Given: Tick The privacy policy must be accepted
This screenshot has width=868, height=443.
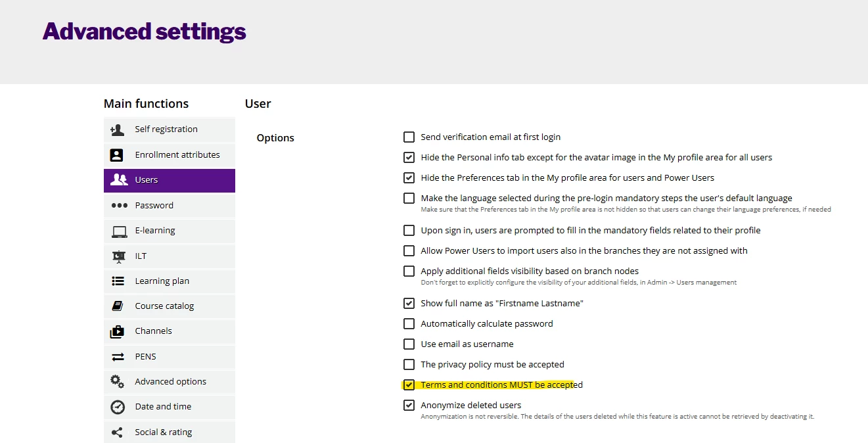Looking at the screenshot, I should (409, 365).
